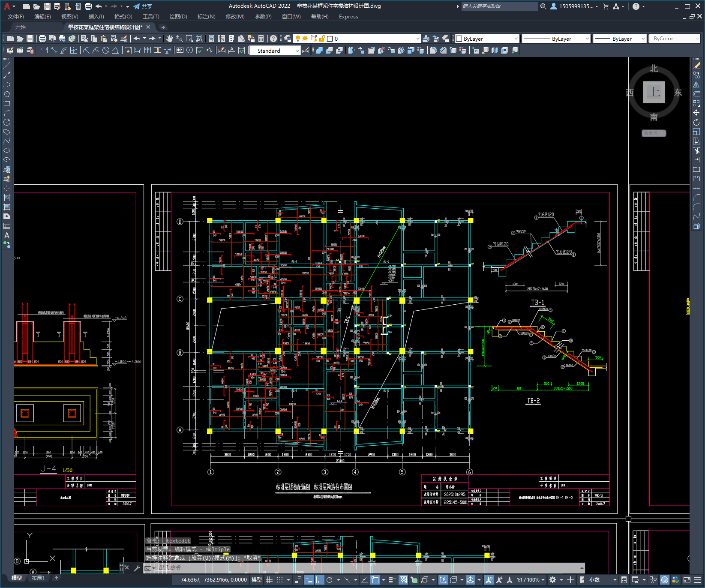Switch to the 模型 model tab
Viewport: 705px width, 588px height.
tap(17, 578)
